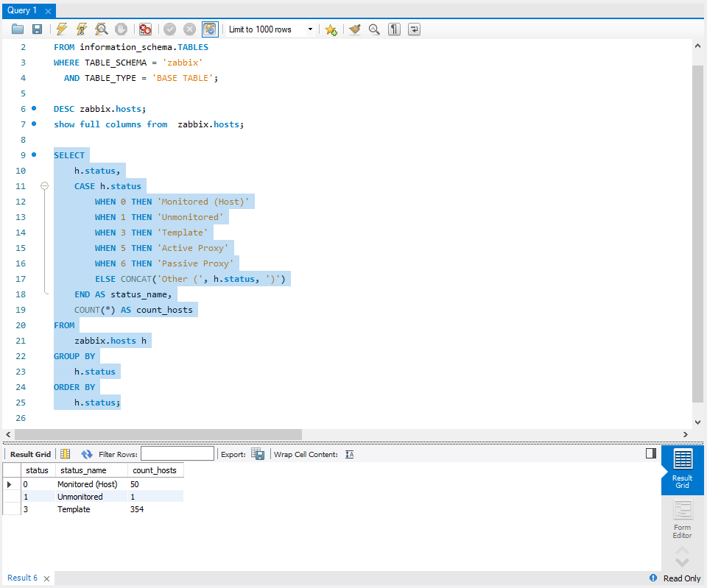The height and width of the screenshot is (588, 707).
Task: Execute statement under cursor icon
Action: [82, 29]
